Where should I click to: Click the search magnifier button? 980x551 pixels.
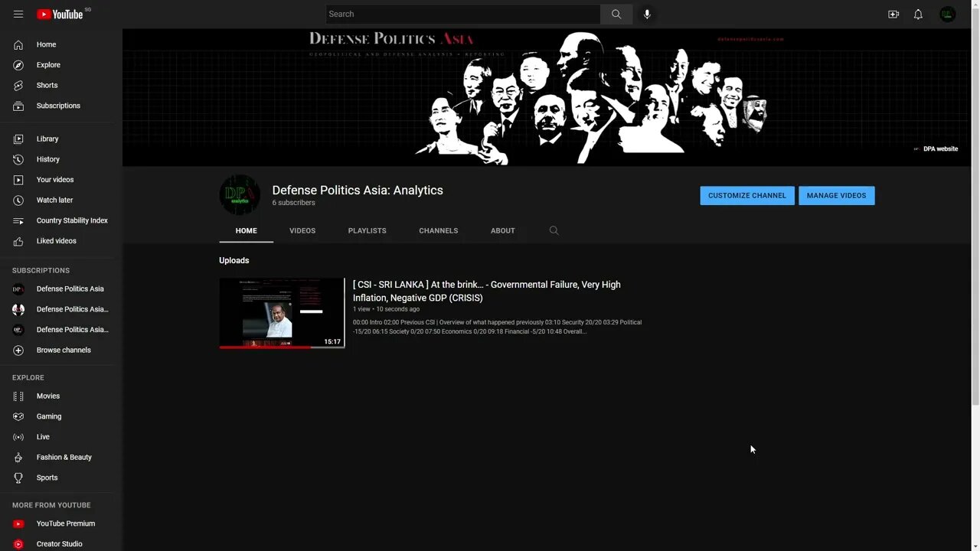point(616,14)
